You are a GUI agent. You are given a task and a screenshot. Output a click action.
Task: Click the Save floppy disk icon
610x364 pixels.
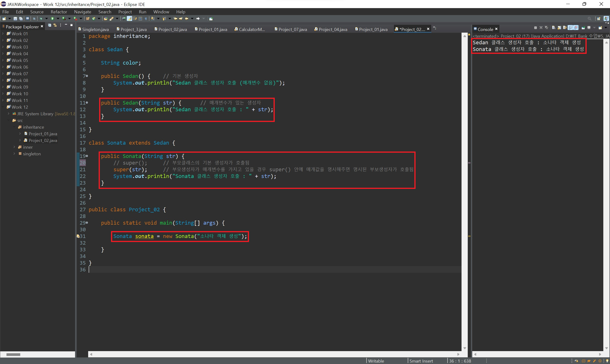pos(15,19)
